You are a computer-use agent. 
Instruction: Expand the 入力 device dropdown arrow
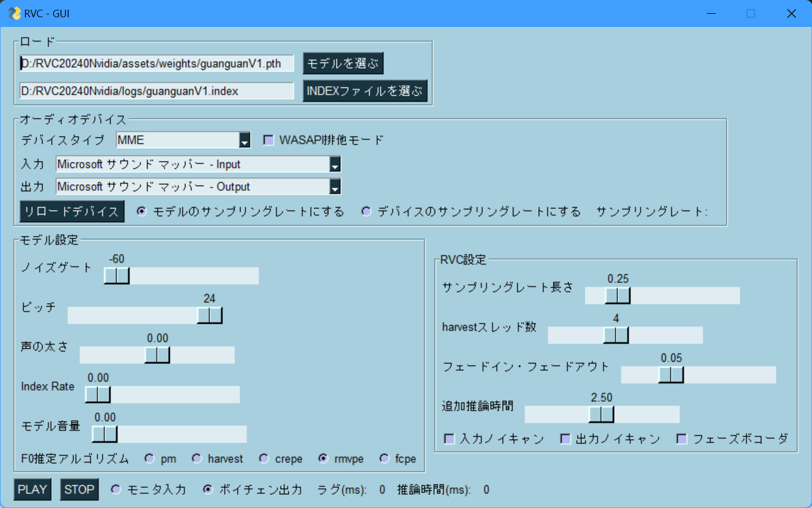tap(335, 164)
